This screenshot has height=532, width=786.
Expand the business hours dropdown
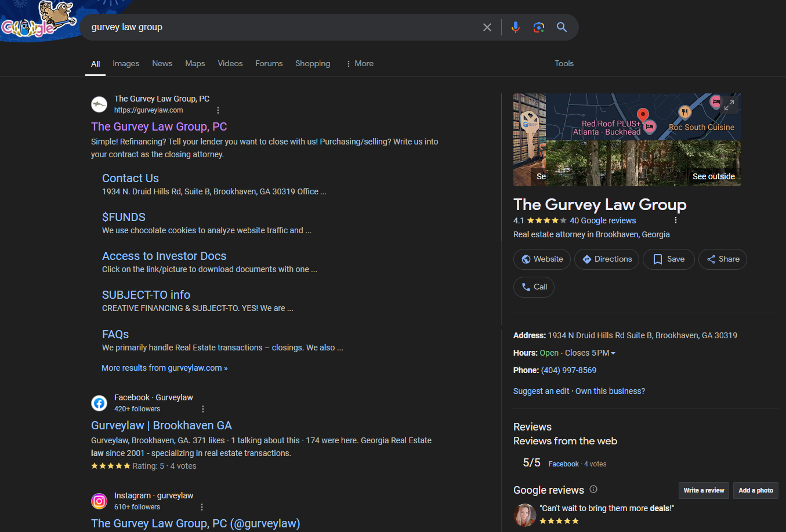(613, 353)
